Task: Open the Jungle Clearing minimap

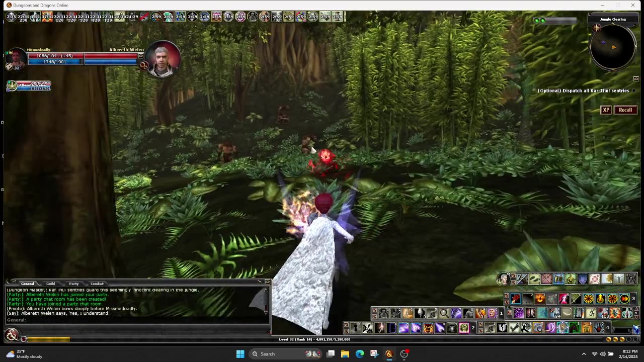Action: [613, 48]
